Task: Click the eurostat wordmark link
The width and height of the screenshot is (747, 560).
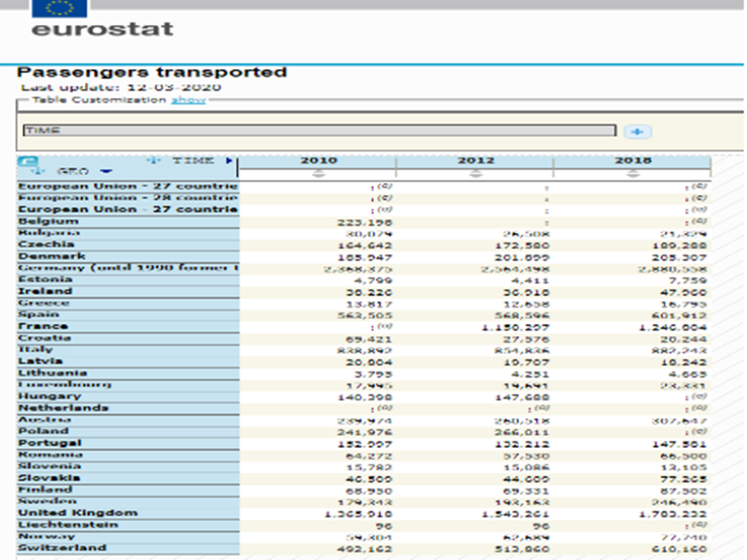Action: pos(102,28)
